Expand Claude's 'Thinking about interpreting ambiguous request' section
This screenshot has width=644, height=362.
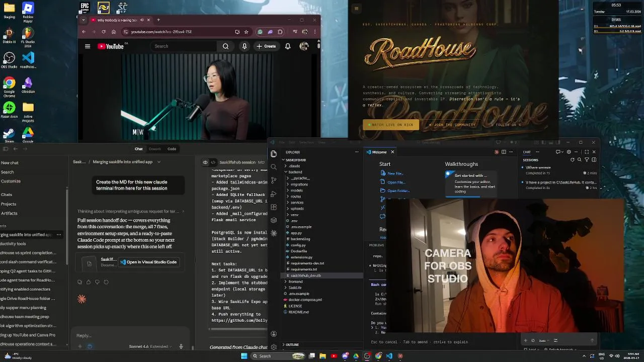[131, 211]
